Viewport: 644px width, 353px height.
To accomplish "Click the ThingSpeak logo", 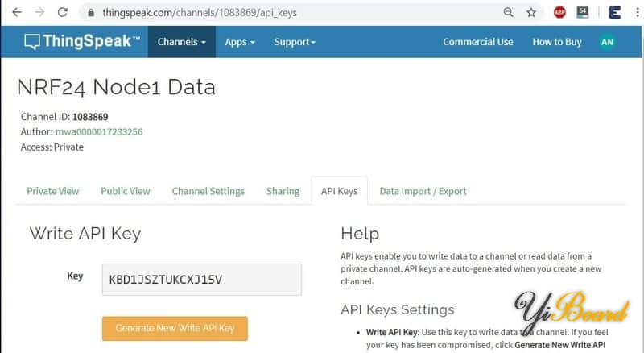I will click(82, 42).
